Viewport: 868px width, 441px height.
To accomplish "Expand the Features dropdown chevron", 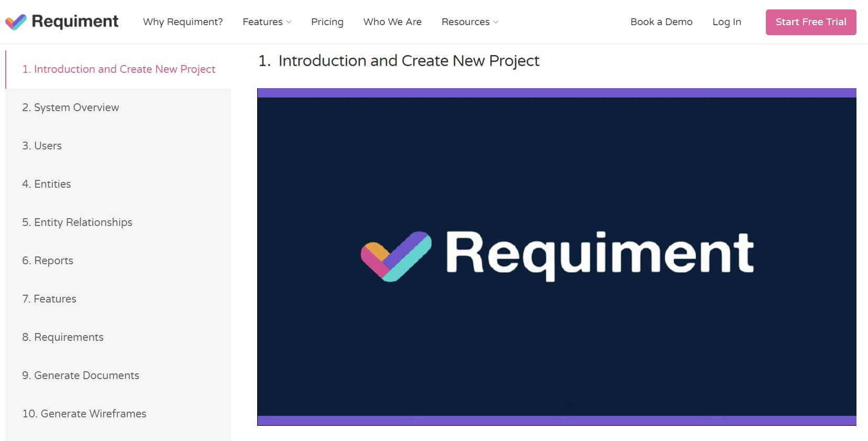I will [289, 22].
